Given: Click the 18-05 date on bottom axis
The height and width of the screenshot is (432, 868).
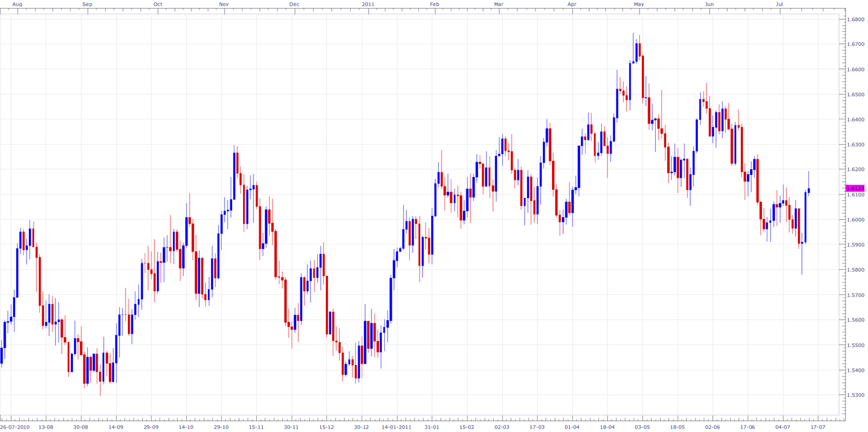Looking at the screenshot, I should tap(678, 427).
